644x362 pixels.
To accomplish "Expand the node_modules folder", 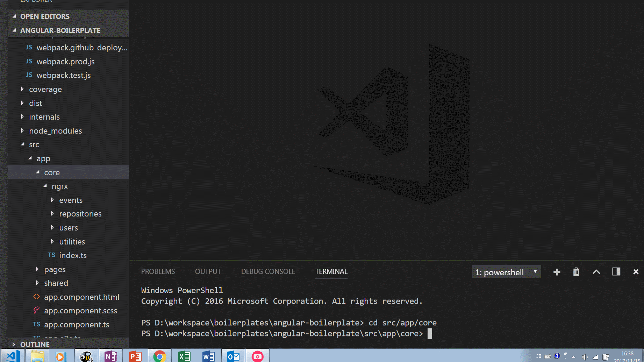I will click(68, 131).
